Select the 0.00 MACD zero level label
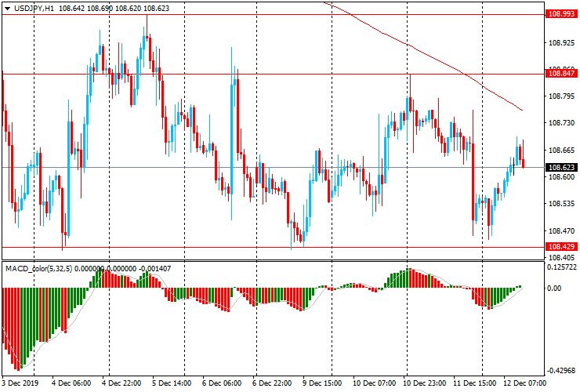The width and height of the screenshot is (580, 392). (x=554, y=289)
